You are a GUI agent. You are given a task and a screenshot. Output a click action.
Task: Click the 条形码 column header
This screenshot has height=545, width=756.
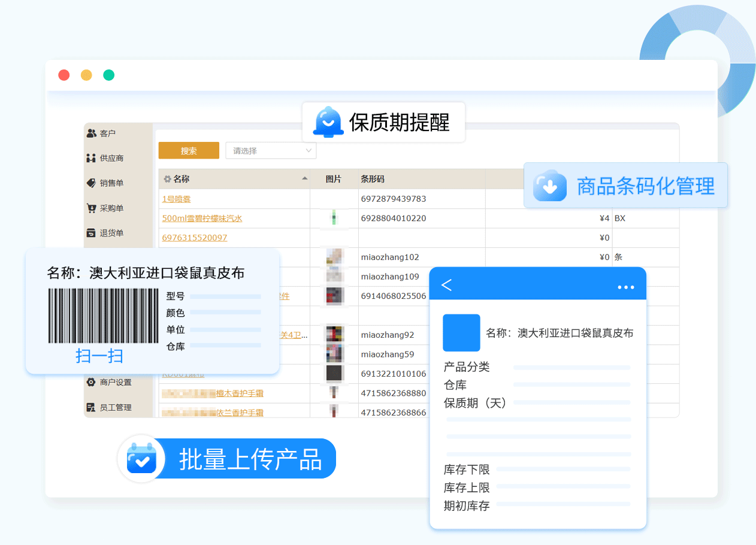tap(372, 179)
